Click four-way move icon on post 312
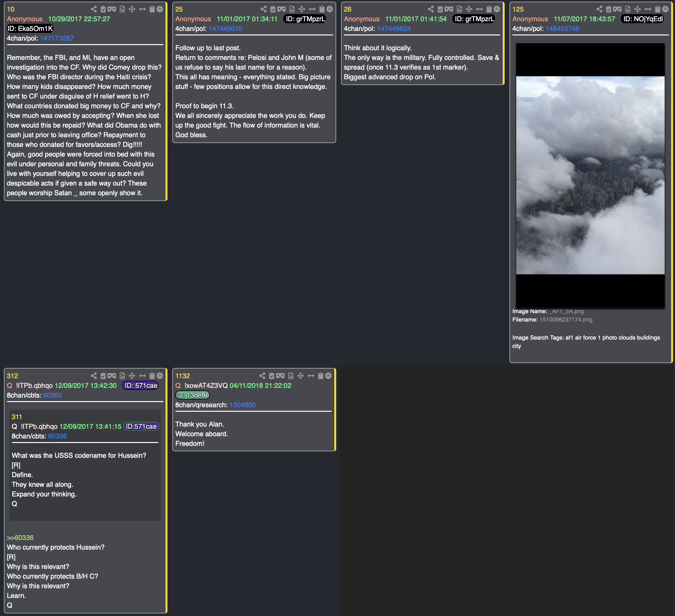 coord(132,376)
